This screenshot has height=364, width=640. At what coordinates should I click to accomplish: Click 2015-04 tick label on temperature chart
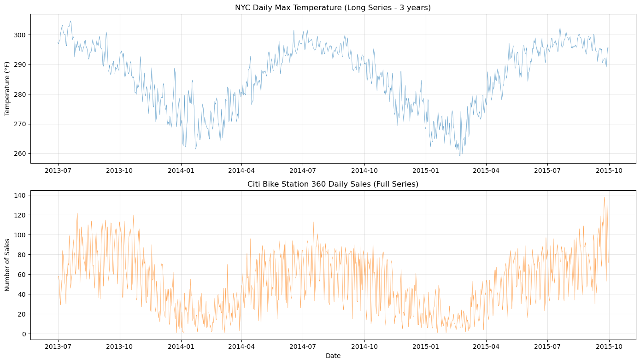[486, 170]
